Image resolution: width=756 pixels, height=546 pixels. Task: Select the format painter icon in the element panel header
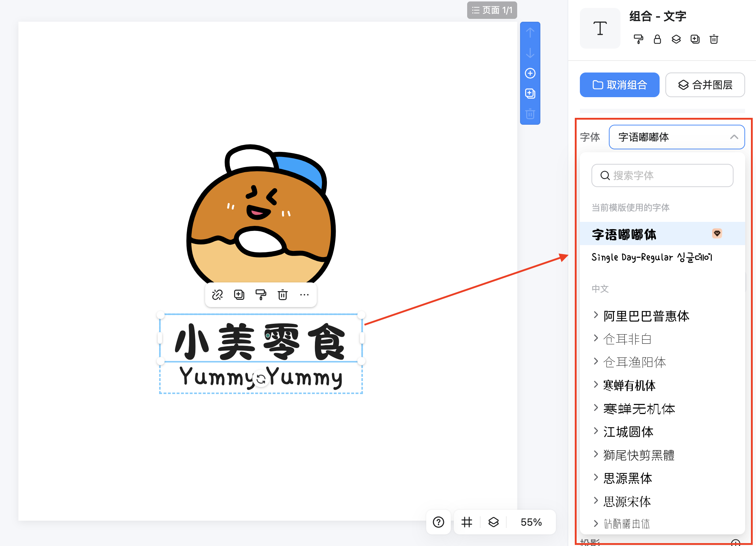tap(639, 39)
